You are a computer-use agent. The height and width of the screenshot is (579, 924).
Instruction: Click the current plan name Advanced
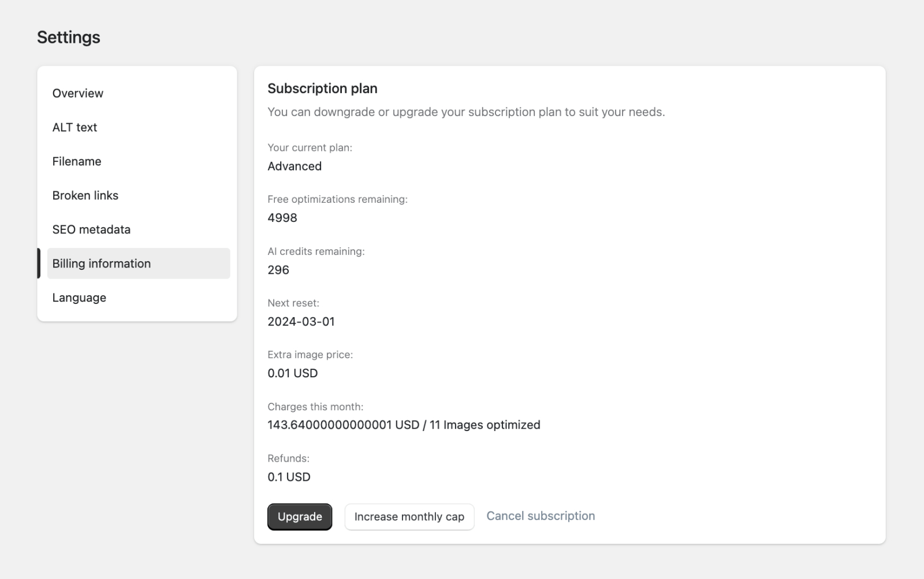click(295, 166)
